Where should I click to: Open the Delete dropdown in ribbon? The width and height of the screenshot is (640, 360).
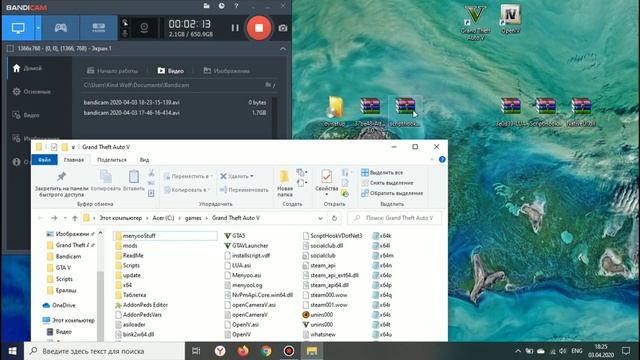(x=237, y=176)
